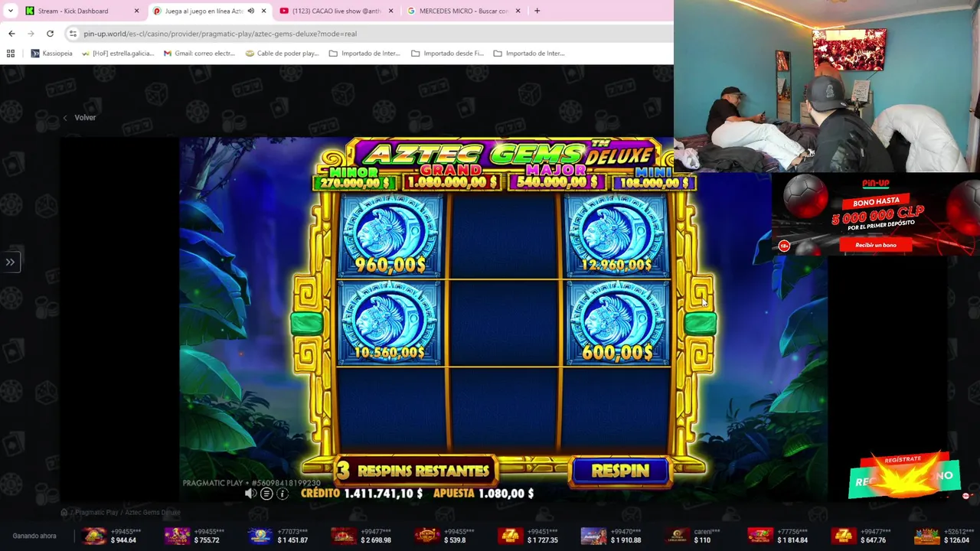
Task: Mute the slot game sound icon
Action: (x=250, y=494)
